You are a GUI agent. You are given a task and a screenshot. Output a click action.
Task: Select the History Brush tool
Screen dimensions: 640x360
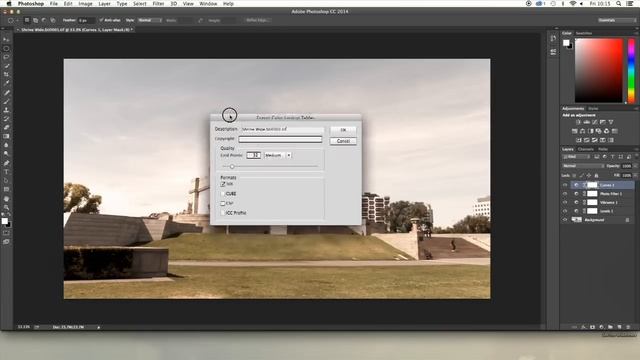click(6, 119)
